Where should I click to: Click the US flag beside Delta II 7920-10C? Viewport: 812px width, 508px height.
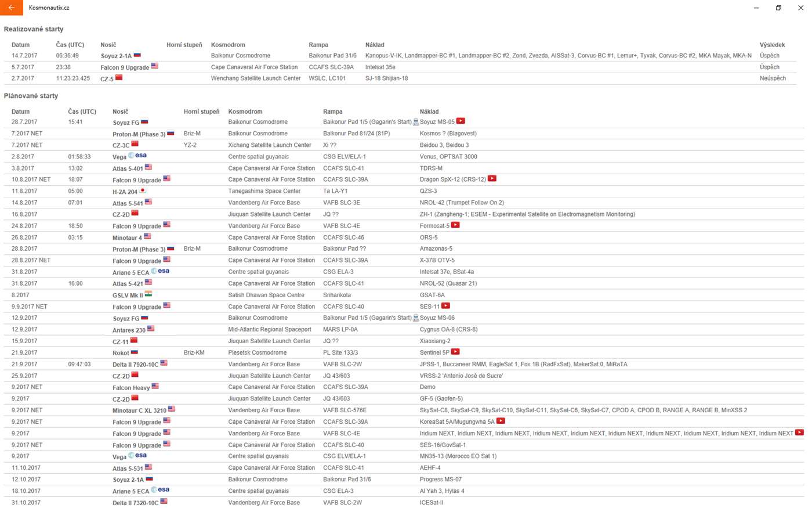(164, 363)
